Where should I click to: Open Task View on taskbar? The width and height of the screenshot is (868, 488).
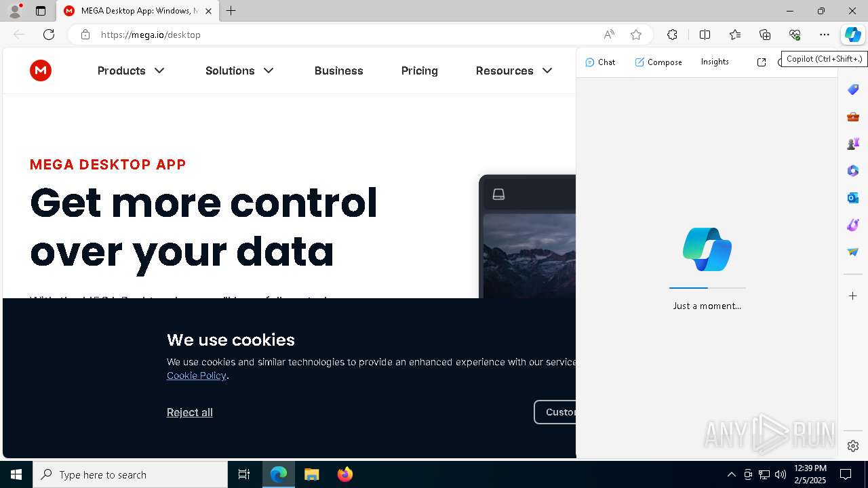click(244, 474)
